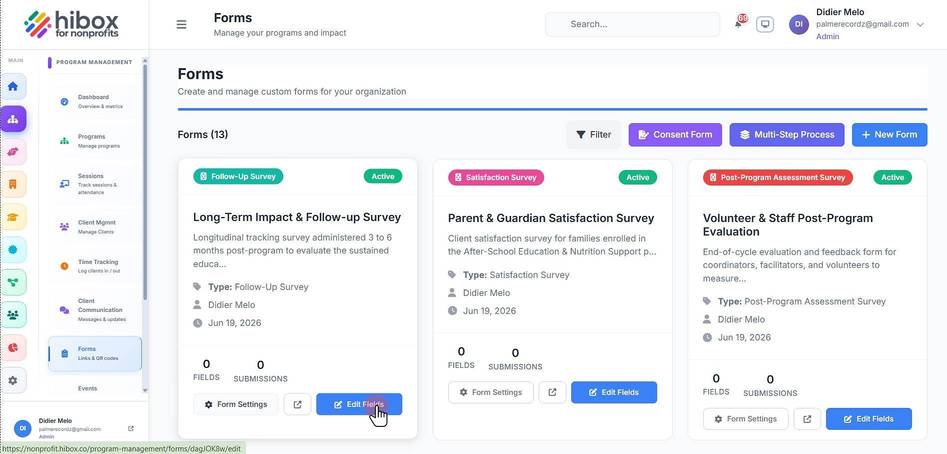Select Client Mgmnt in the sidebar
Screen dimensions: 947x454
(94, 227)
